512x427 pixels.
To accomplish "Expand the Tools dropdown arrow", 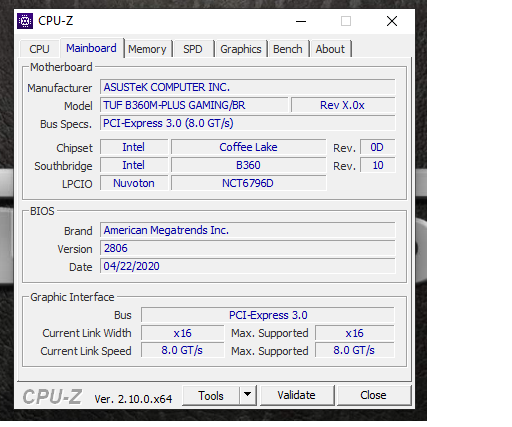I will (247, 396).
